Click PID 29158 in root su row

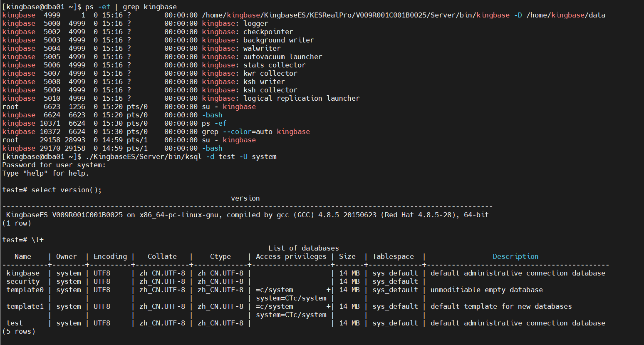(50, 140)
